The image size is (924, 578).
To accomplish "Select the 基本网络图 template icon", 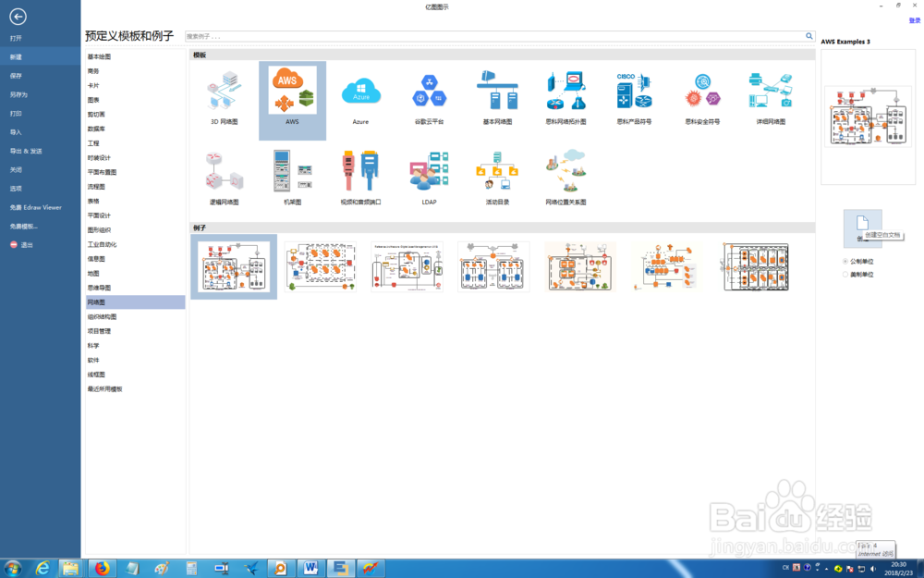I will click(x=497, y=91).
